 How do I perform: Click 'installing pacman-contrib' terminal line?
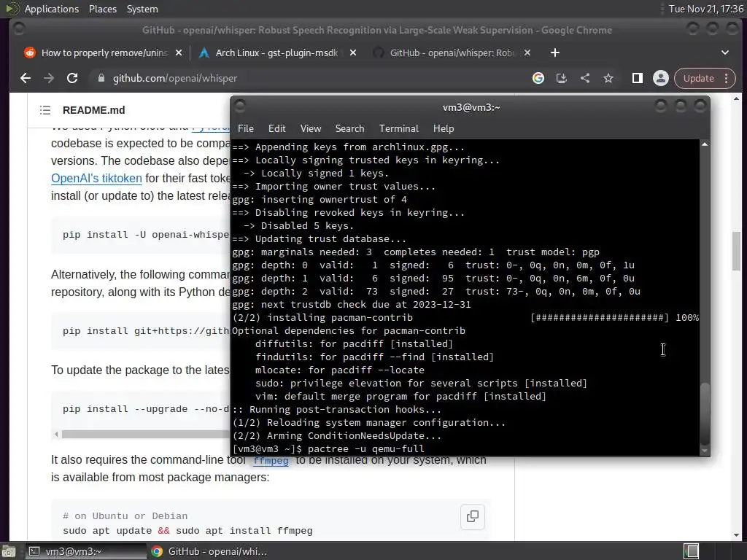point(340,318)
